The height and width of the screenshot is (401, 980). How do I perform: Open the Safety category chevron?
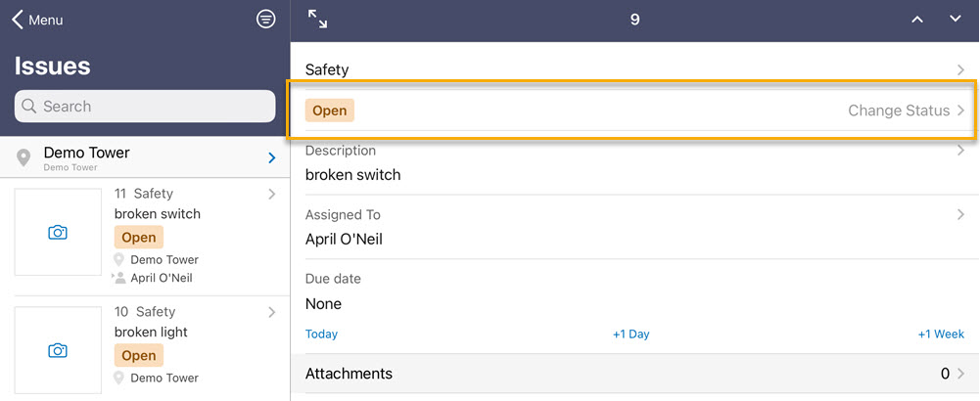[961, 70]
